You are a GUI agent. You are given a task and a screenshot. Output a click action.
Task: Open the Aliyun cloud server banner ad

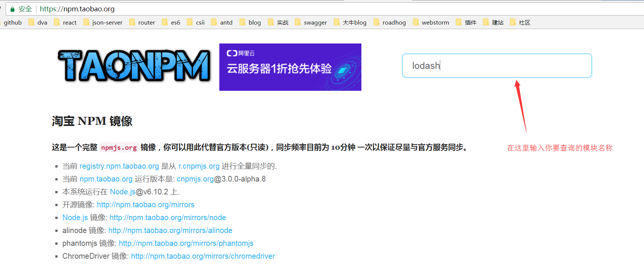pyautogui.click(x=290, y=67)
